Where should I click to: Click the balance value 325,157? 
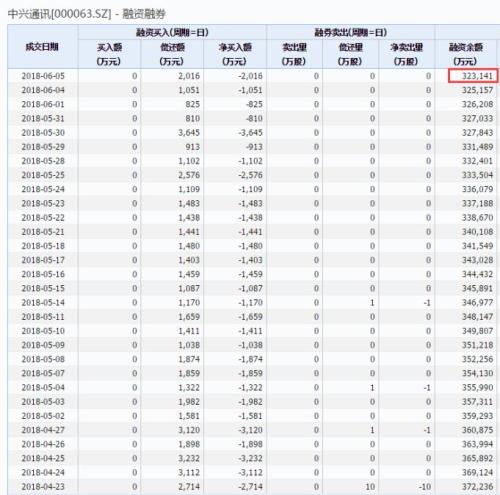[477, 90]
